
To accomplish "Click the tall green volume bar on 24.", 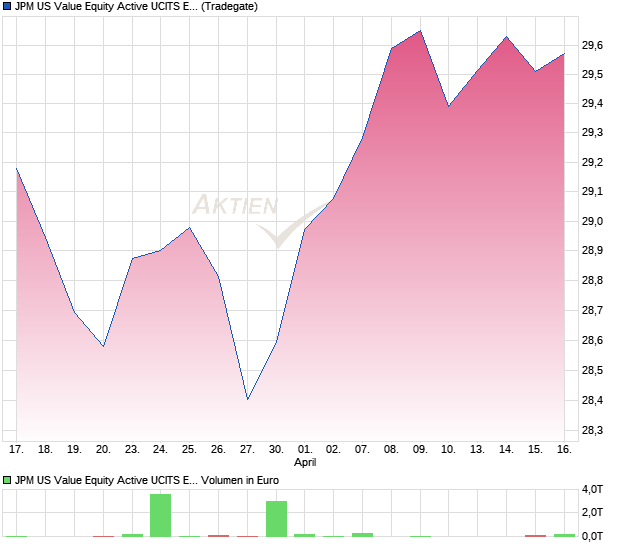I will 161,516.
